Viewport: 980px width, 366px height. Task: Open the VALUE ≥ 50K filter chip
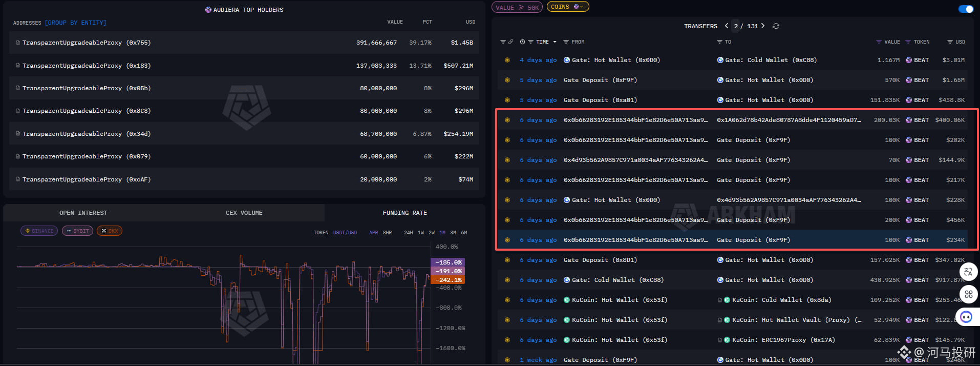517,7
